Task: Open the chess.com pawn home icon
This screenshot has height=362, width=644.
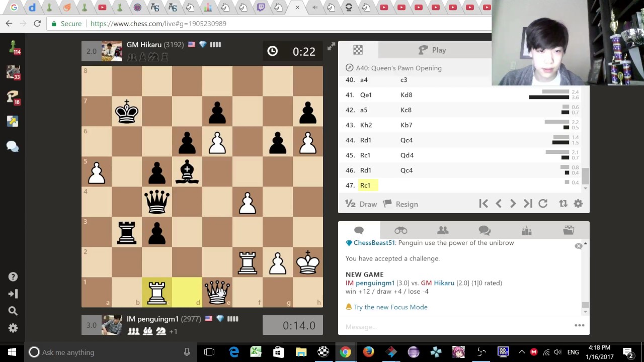Action: tap(13, 47)
